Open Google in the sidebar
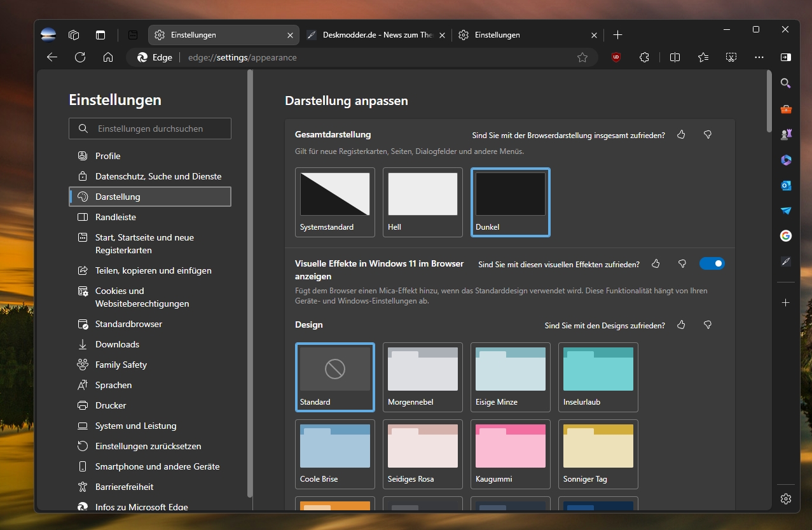This screenshot has width=812, height=530. [x=786, y=236]
